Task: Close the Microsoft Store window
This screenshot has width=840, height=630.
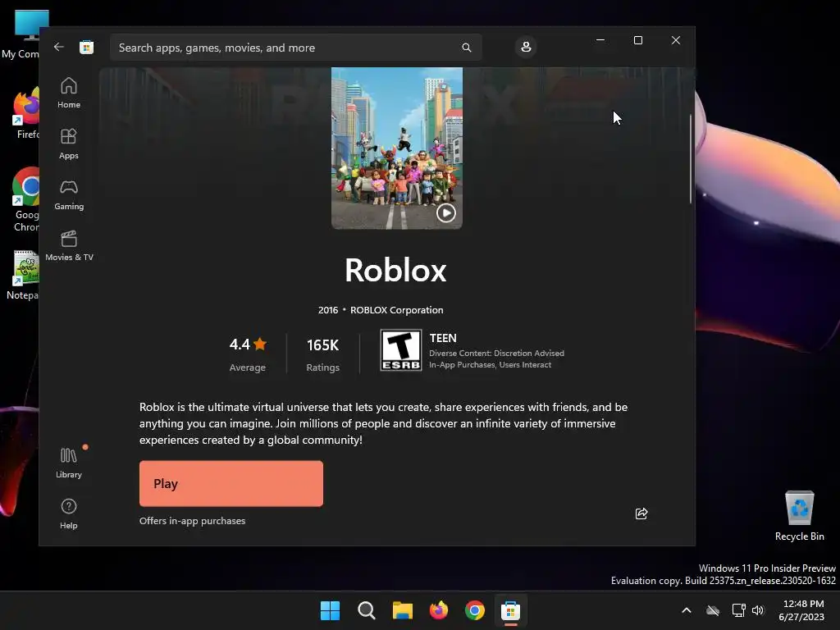Action: pos(676,40)
